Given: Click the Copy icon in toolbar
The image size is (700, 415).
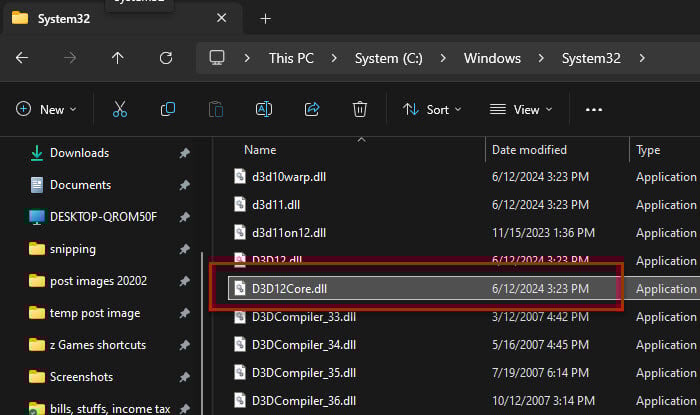Looking at the screenshot, I should click(168, 109).
